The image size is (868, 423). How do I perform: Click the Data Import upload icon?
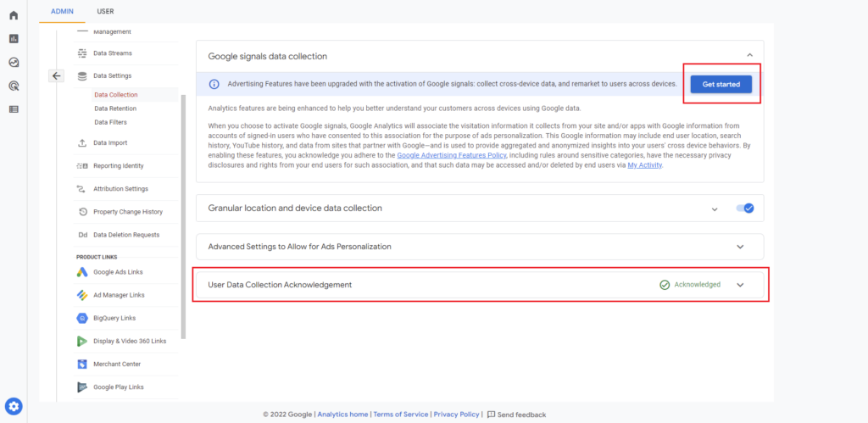point(82,143)
